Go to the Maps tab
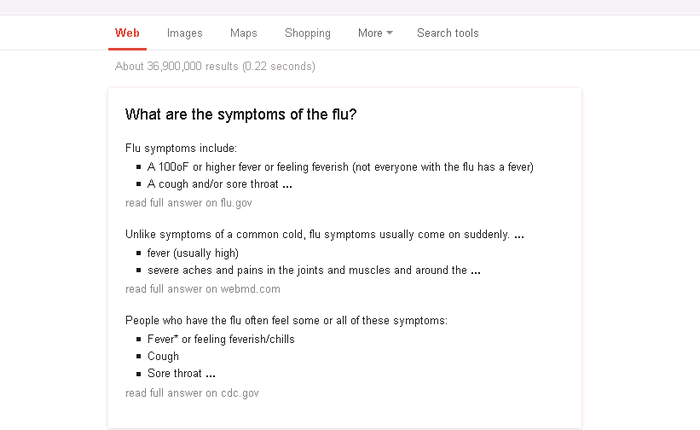700x430 pixels. coord(243,33)
